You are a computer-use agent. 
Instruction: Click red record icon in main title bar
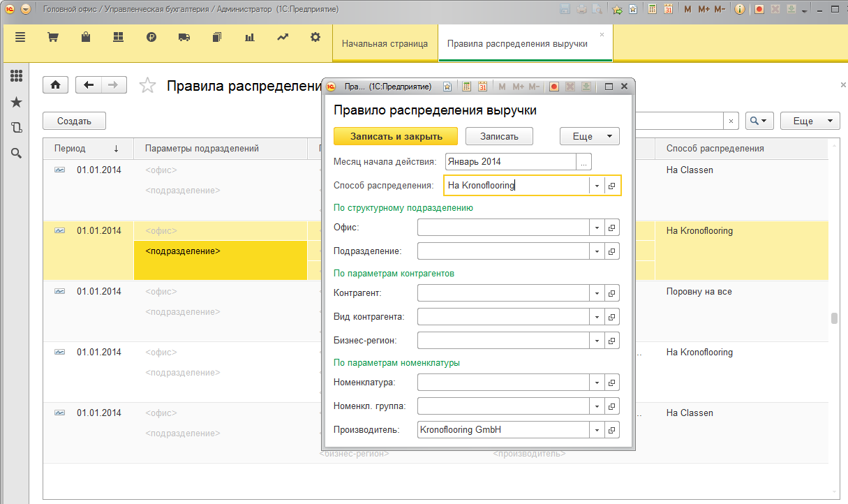tap(759, 9)
